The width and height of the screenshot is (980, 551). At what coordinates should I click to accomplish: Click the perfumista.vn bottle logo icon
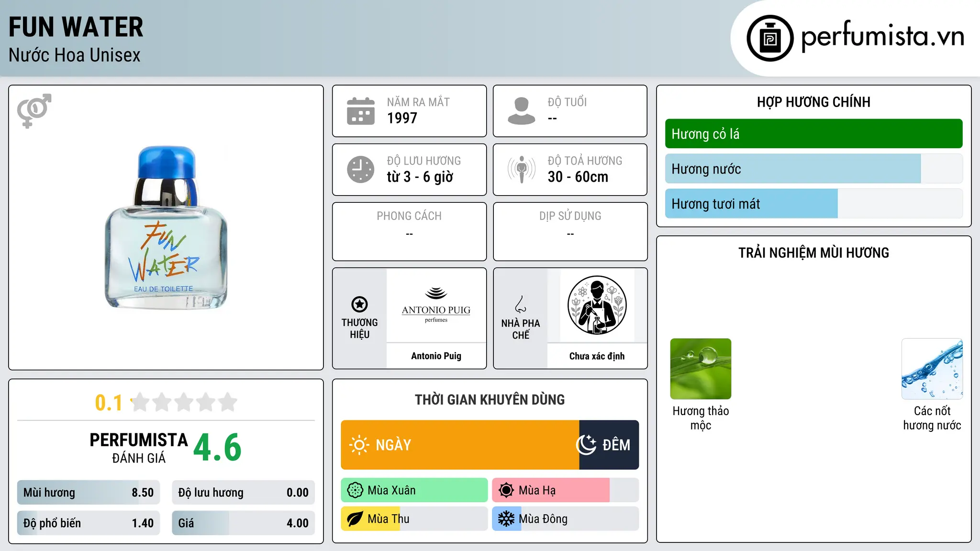(x=769, y=38)
